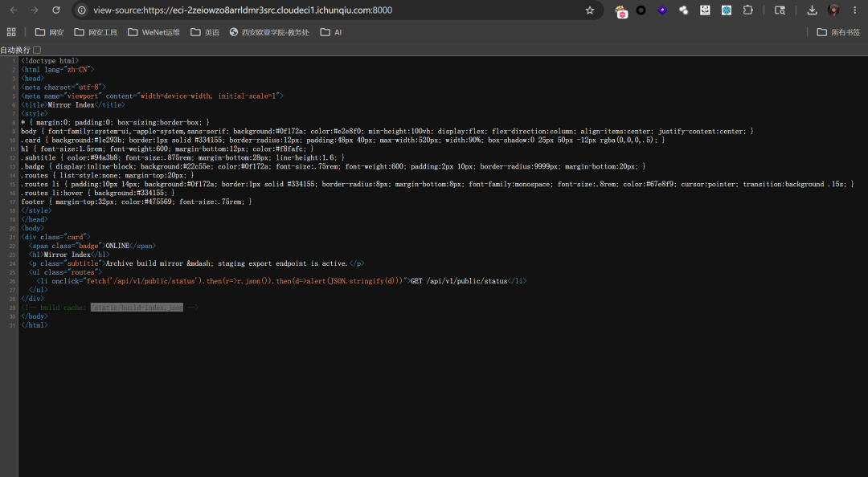Reload the view-source page
Image resolution: width=868 pixels, height=477 pixels.
(x=56, y=10)
